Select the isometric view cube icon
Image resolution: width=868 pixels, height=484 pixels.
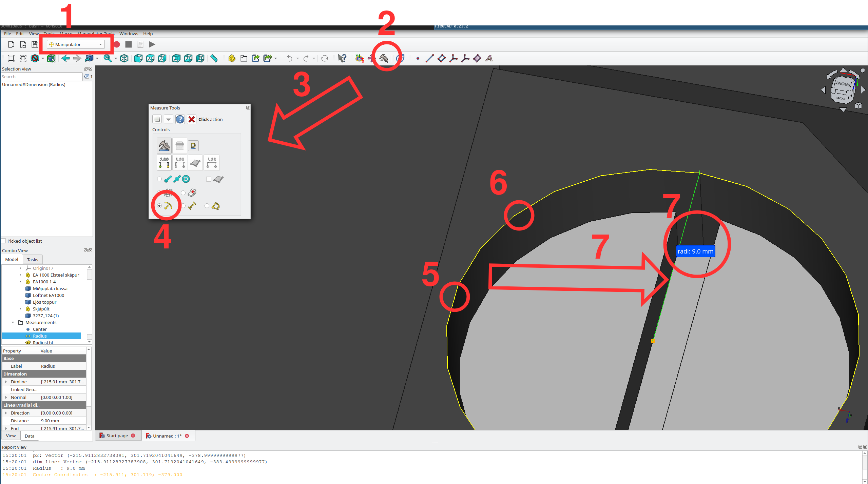[124, 58]
